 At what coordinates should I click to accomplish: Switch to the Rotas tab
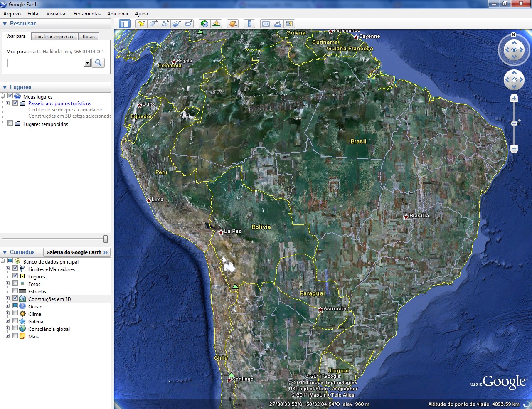(x=88, y=37)
